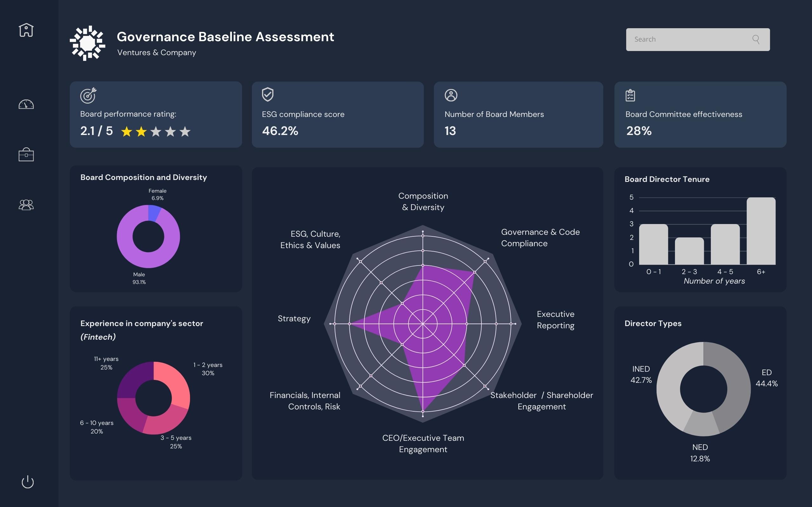
Task: Click the clipboard icon on Committee card
Action: pos(630,95)
